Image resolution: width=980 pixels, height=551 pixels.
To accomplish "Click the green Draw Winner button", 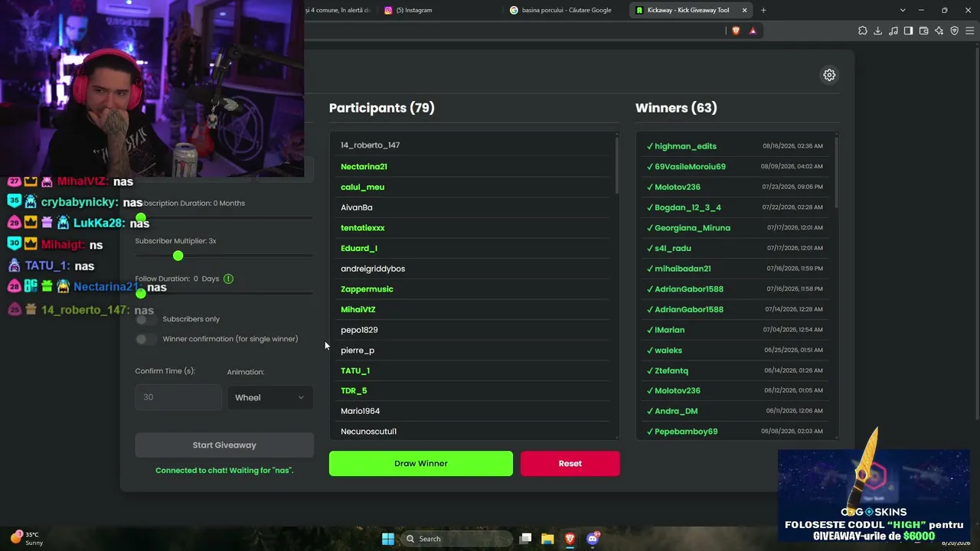I will pos(421,463).
